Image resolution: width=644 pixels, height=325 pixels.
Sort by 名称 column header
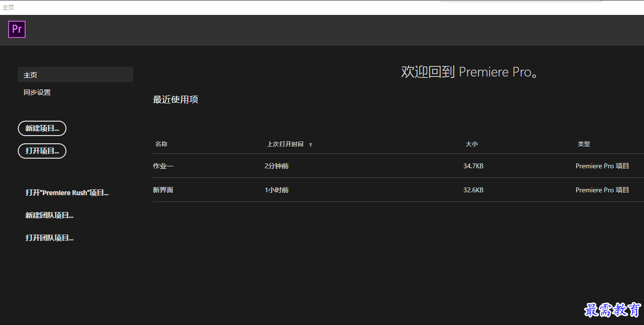(161, 144)
